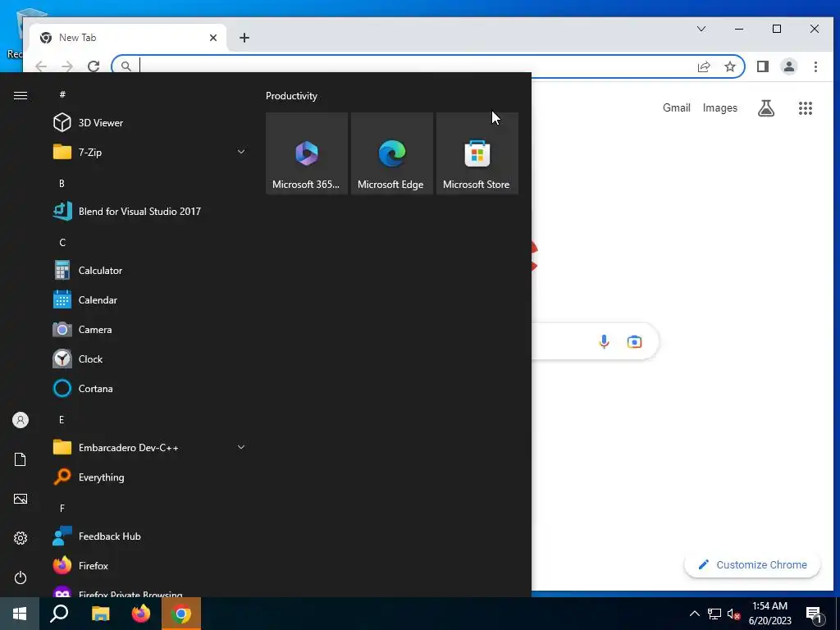Viewport: 840px width, 630px height.
Task: Bookmark this tab with the star
Action: click(729, 66)
